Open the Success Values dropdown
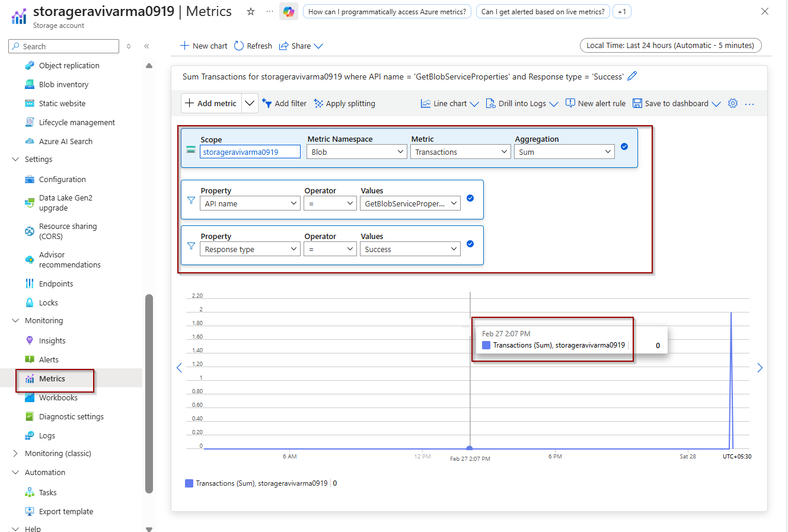This screenshot has height=532, width=788. [x=410, y=249]
